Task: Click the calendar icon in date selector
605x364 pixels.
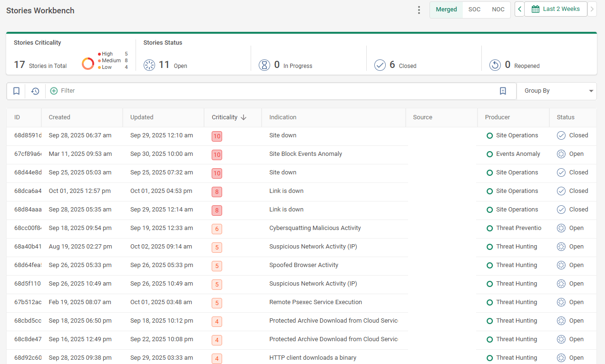Action: [535, 9]
